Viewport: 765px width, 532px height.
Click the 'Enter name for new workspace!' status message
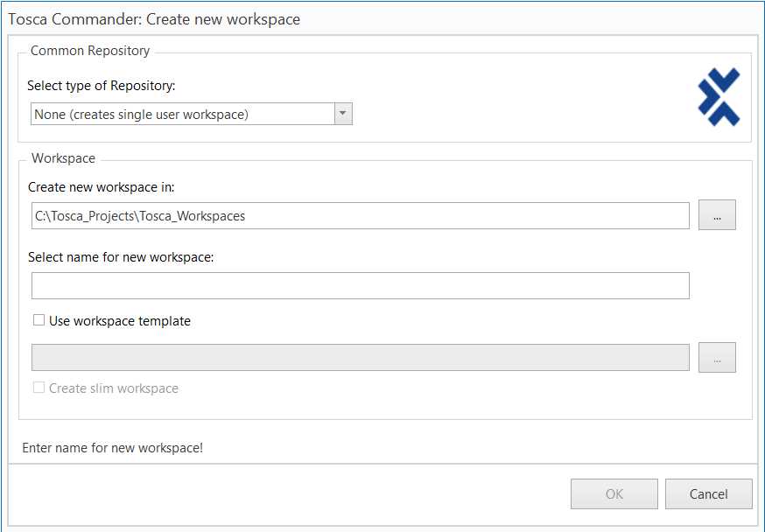point(112,448)
